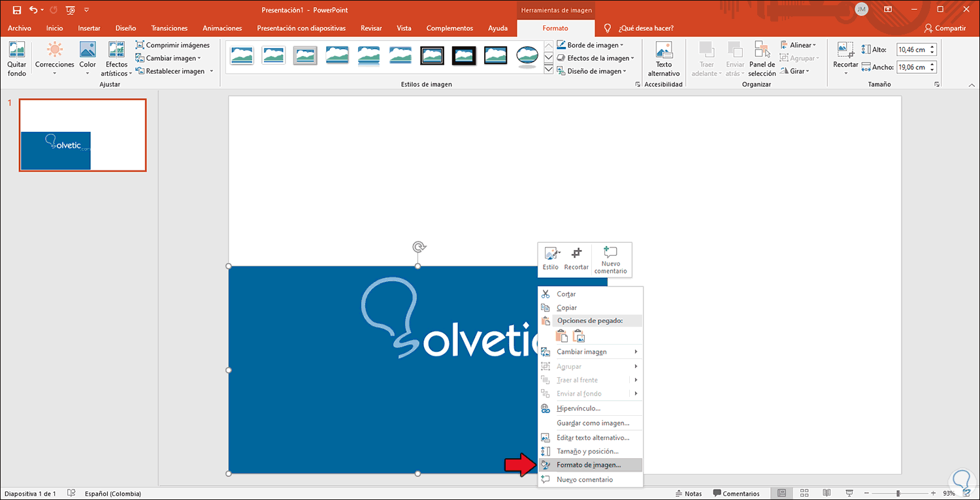Click the zoom slider handle in the status bar
Screen dimensions: 980x500
(x=898, y=493)
